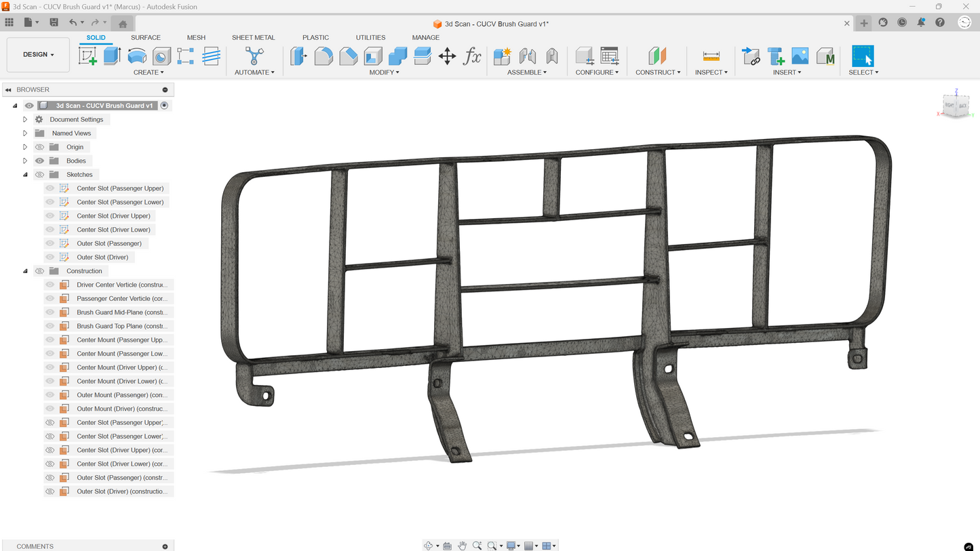The height and width of the screenshot is (551, 980).
Task: Activate the root component radio button
Action: [164, 106]
